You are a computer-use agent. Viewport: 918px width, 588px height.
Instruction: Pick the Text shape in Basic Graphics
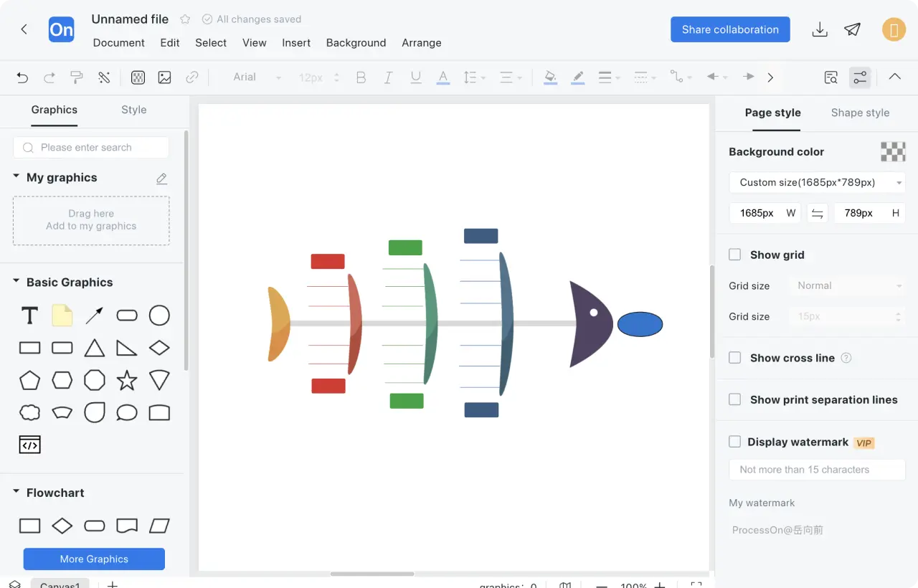[x=29, y=316]
